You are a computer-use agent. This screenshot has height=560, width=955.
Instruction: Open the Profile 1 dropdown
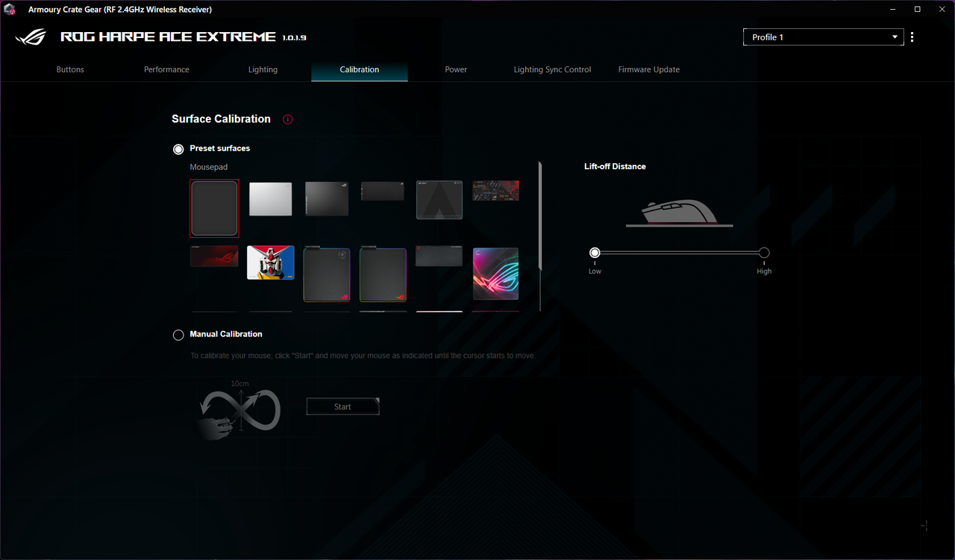coord(824,37)
